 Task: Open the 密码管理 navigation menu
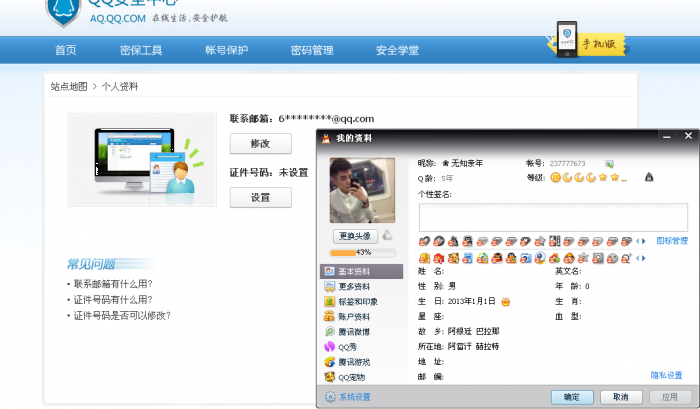[312, 50]
